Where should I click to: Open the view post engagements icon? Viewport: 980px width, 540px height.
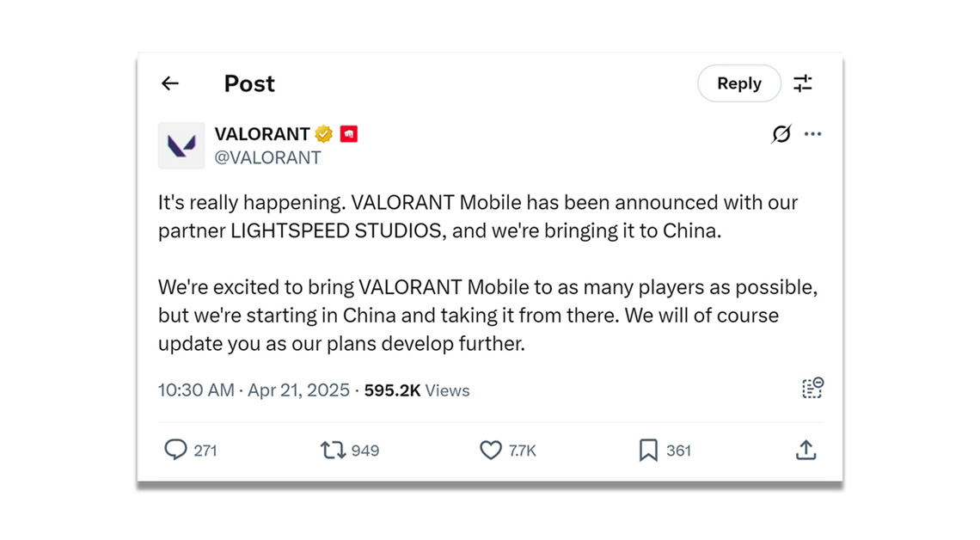point(812,389)
